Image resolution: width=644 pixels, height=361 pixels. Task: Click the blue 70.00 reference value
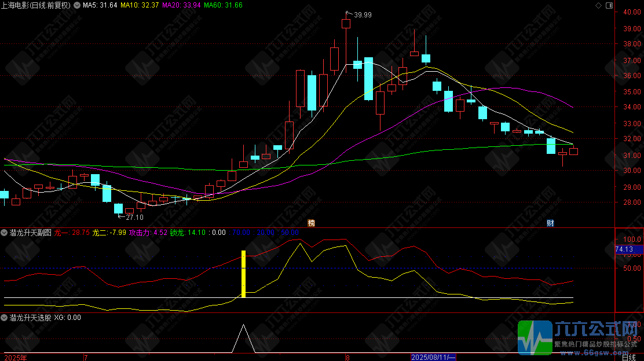(241, 233)
